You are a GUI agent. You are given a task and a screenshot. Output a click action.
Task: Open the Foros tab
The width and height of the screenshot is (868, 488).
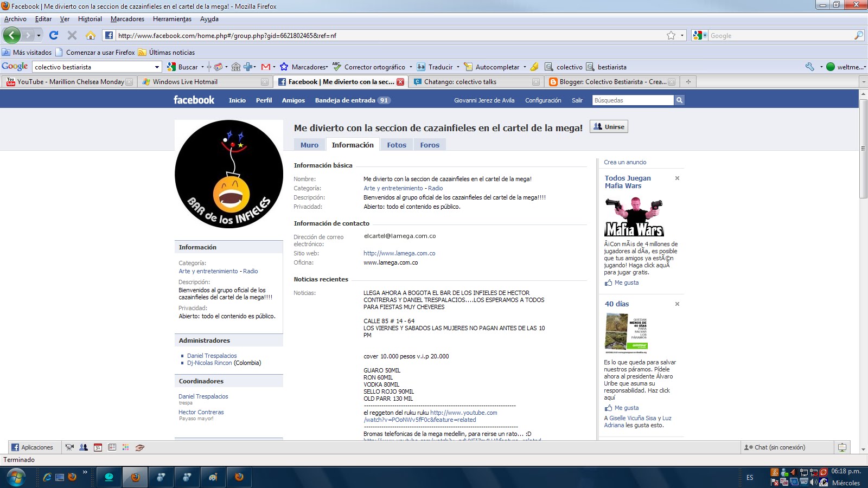430,145
